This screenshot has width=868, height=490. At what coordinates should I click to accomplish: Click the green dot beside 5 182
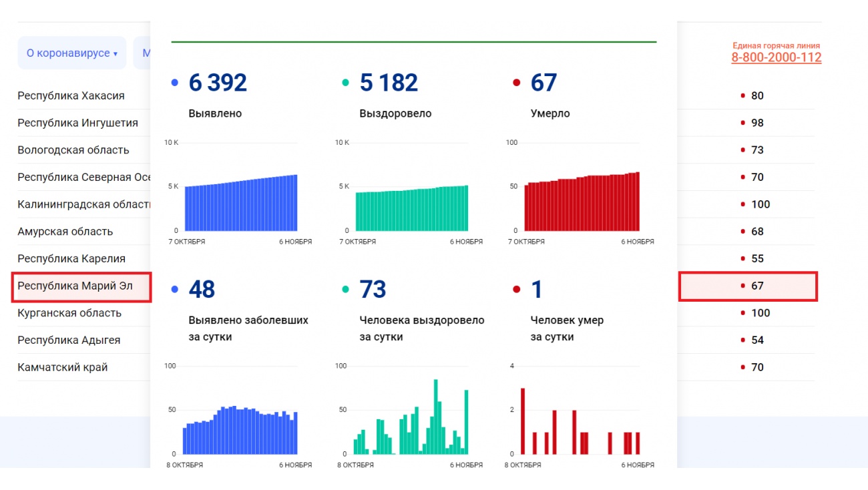pos(346,83)
